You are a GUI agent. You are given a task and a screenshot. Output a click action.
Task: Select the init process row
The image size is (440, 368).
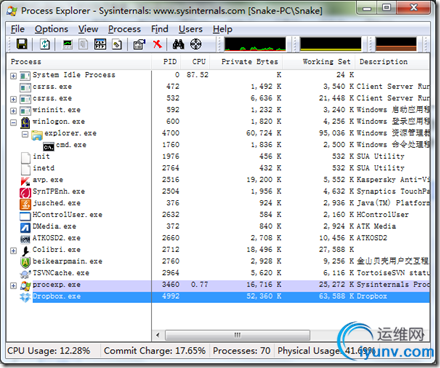pos(218,156)
